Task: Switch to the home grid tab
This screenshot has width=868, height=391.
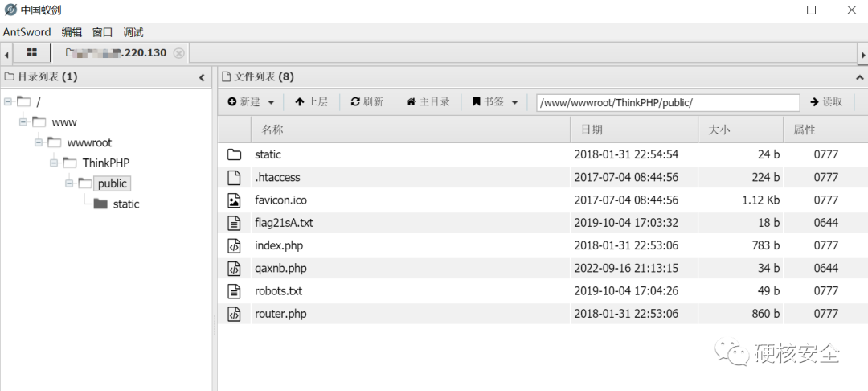Action: point(32,52)
